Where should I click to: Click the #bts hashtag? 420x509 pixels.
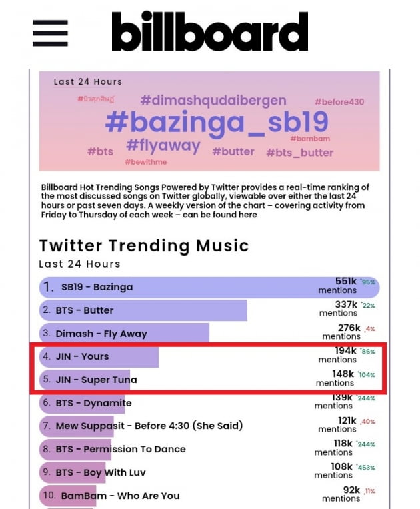(x=100, y=151)
